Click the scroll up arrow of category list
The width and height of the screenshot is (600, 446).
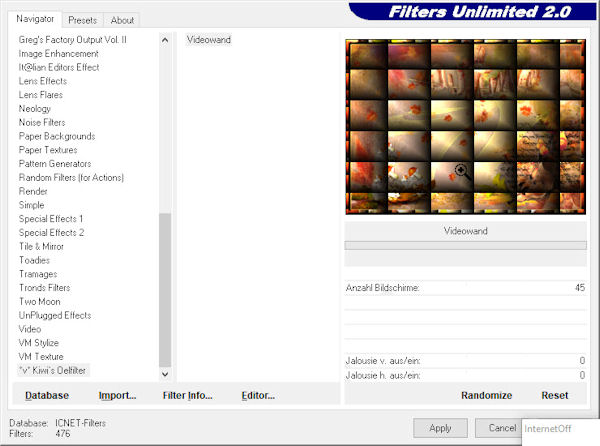click(165, 40)
